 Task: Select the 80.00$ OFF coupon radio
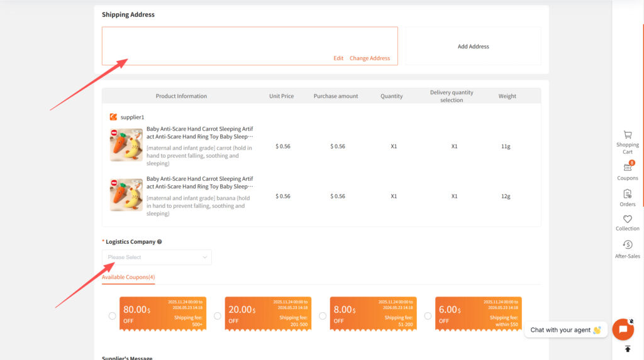[113, 316]
